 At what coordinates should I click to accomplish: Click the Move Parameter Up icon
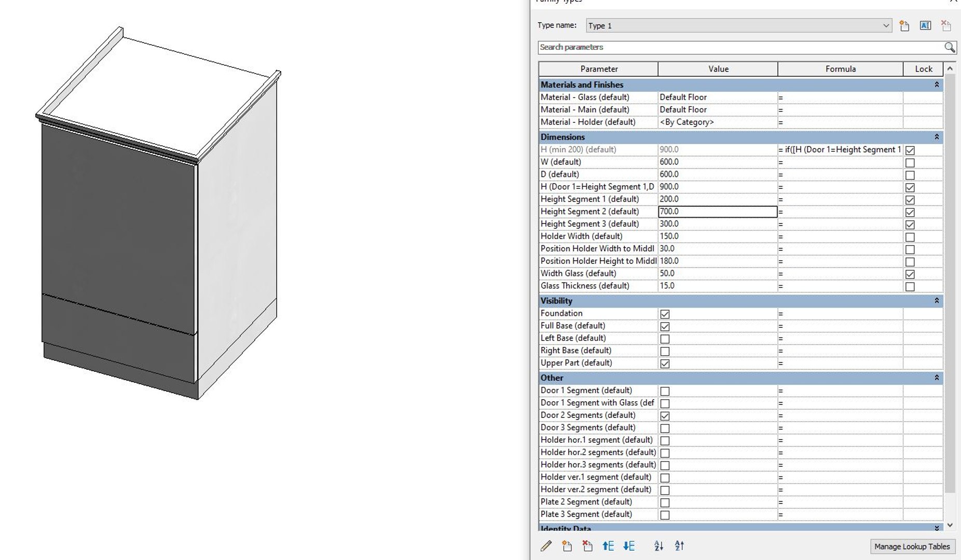click(608, 545)
